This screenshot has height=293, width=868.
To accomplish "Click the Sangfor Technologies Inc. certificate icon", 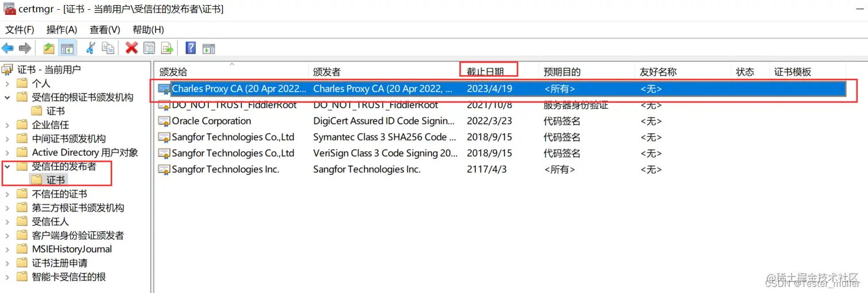I will (164, 169).
